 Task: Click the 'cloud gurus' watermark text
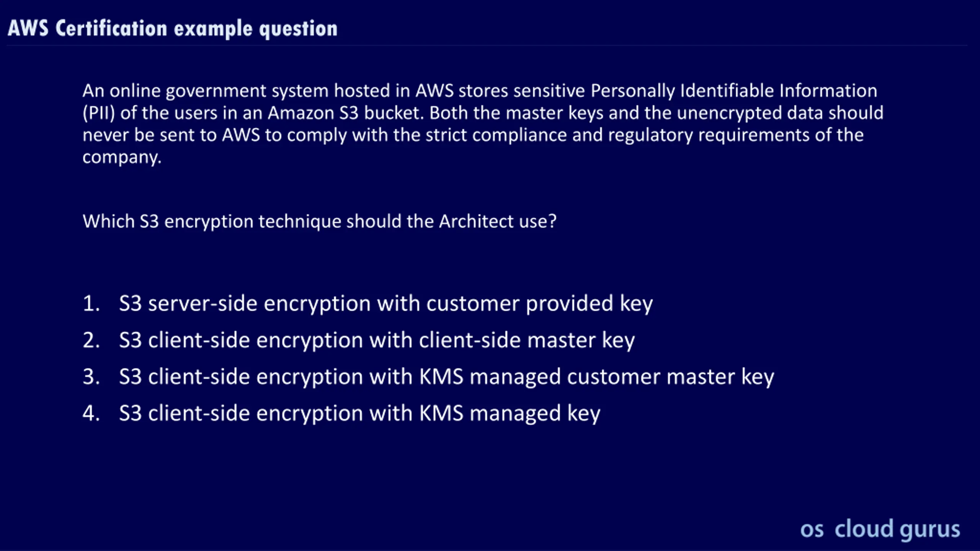point(897,530)
